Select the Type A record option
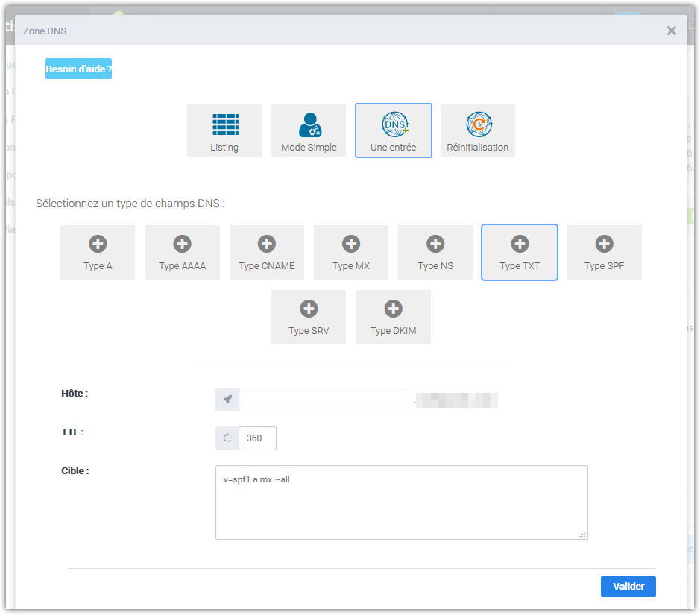Image resolution: width=700 pixels, height=615 pixels. pos(98,252)
